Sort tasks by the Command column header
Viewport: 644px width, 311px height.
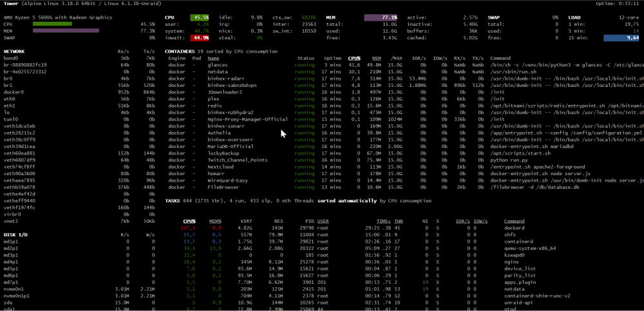(514, 221)
